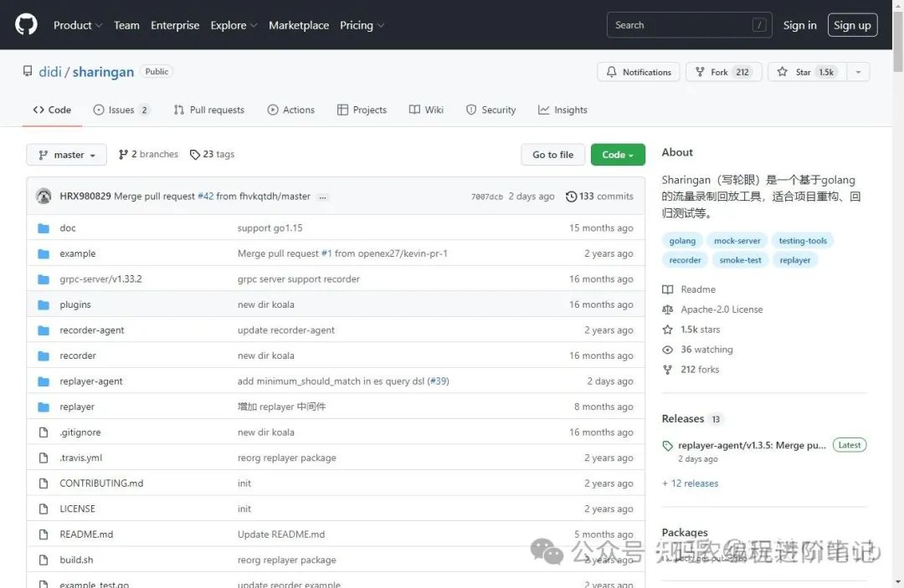Image resolution: width=904 pixels, height=588 pixels.
Task: Click the build.sh file icon
Action: [x=44, y=560]
